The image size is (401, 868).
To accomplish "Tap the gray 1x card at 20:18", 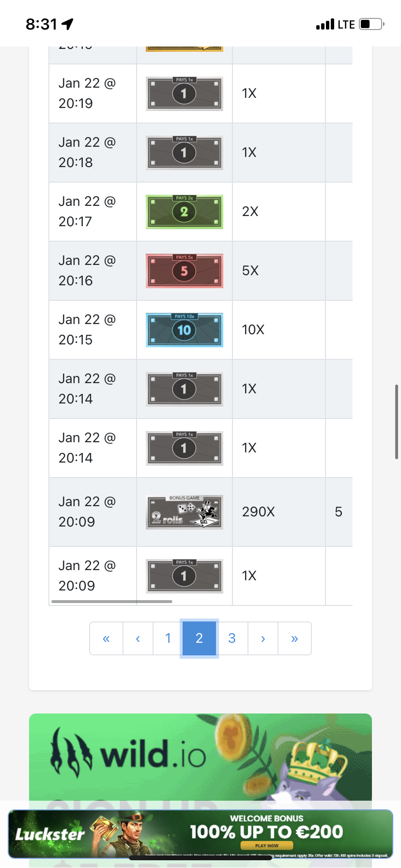I will [185, 153].
